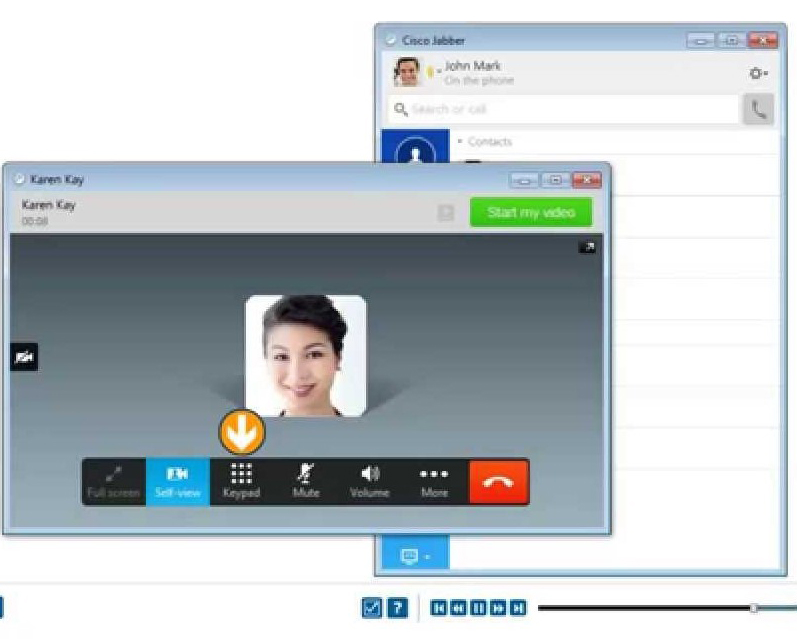This screenshot has height=639, width=797.
Task: Skip to the end of the tutorial
Action: [518, 607]
